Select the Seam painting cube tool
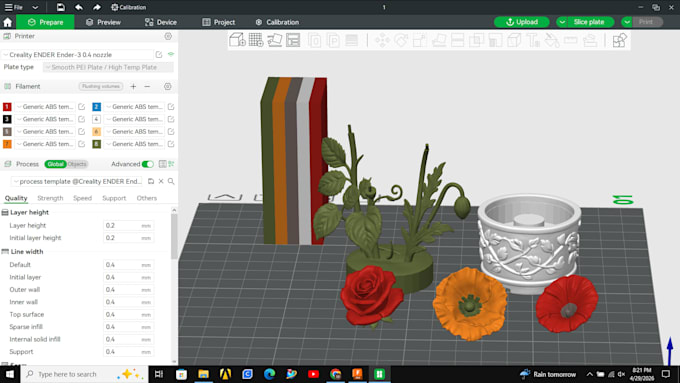The image size is (680, 383). pos(514,40)
